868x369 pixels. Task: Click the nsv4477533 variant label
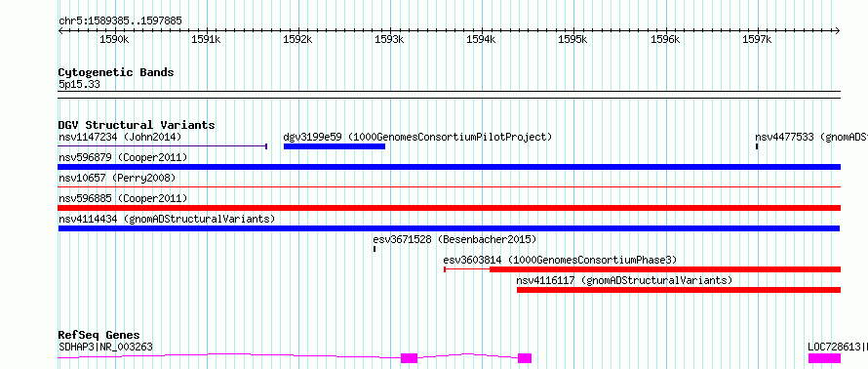[811, 137]
